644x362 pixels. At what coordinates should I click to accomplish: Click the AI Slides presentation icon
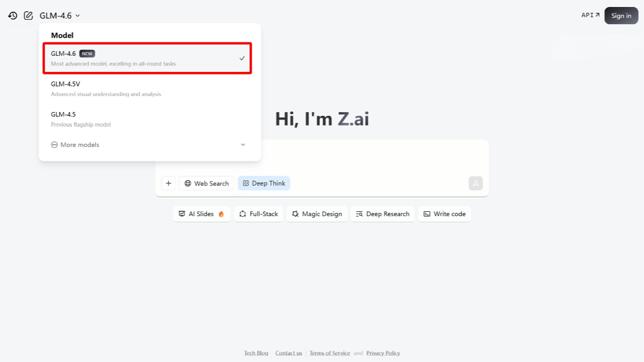click(182, 214)
